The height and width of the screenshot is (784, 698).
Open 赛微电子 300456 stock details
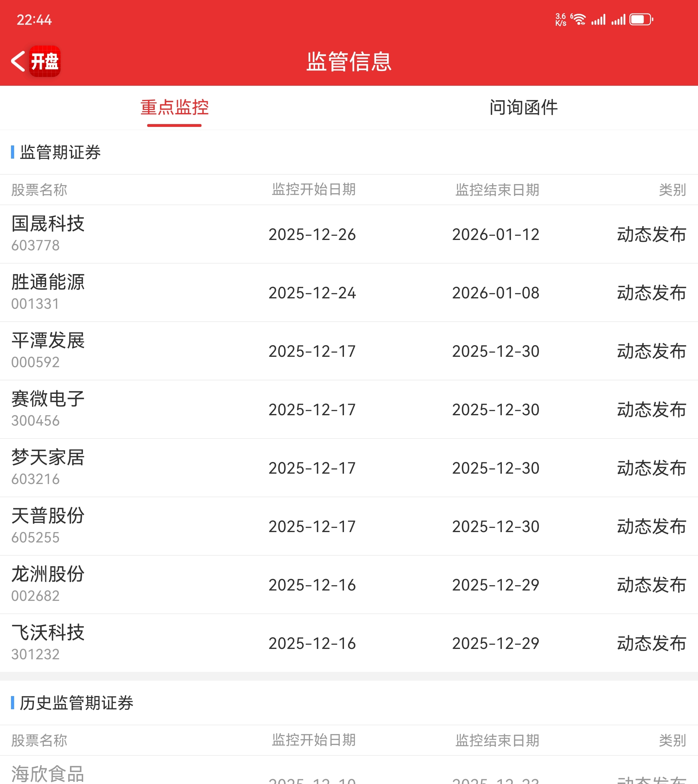[48, 409]
